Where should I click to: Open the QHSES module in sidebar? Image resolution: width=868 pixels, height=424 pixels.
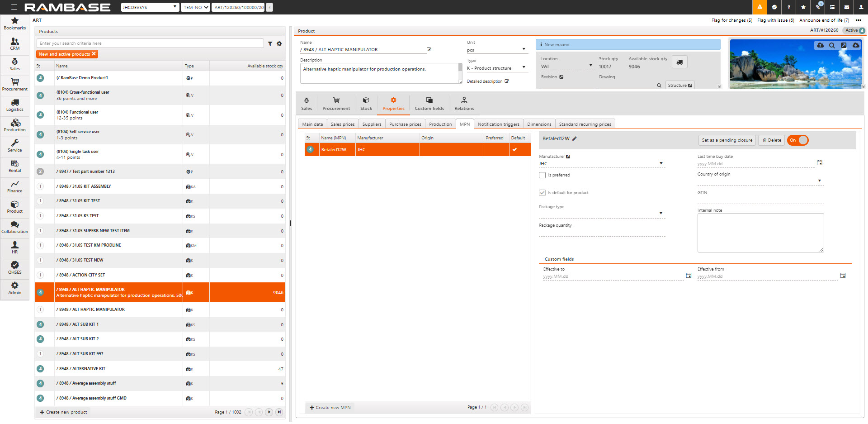[14, 267]
